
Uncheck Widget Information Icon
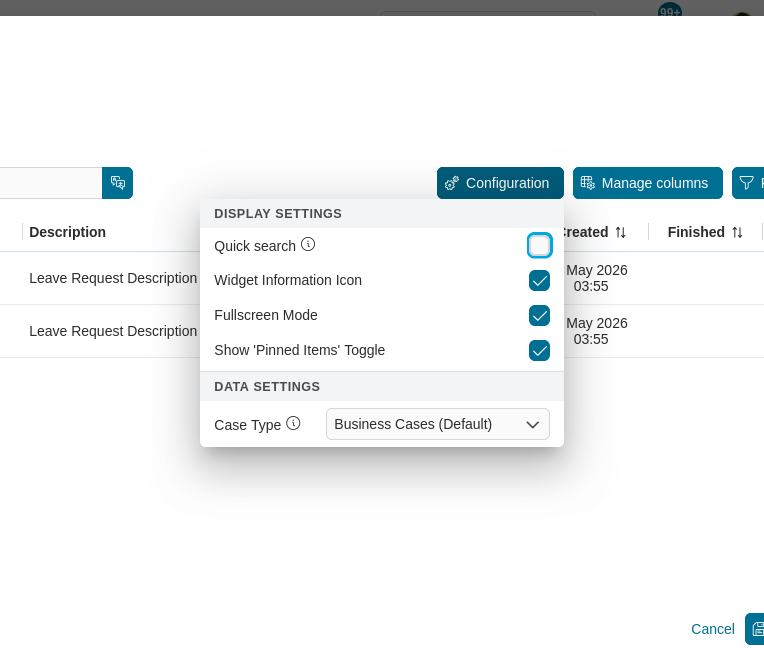tap(539, 281)
